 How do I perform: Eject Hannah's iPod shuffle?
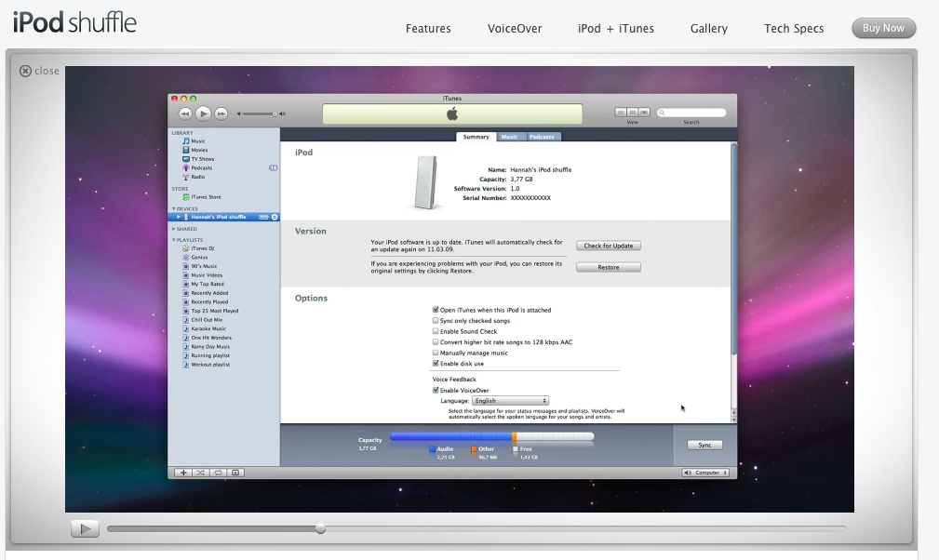point(275,217)
